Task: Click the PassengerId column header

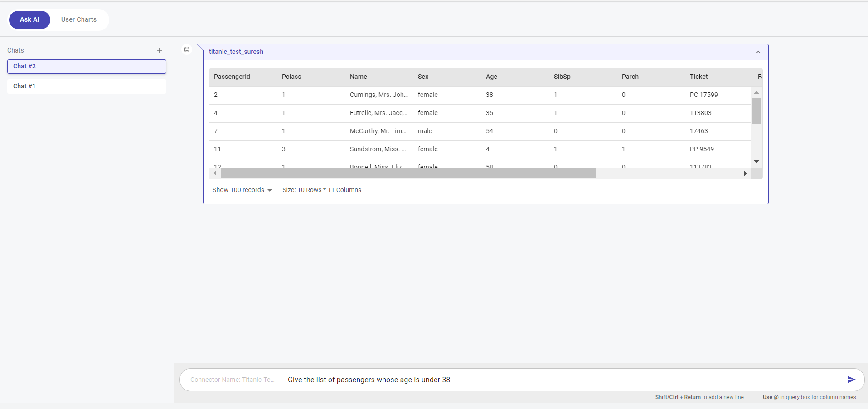Action: (x=232, y=77)
